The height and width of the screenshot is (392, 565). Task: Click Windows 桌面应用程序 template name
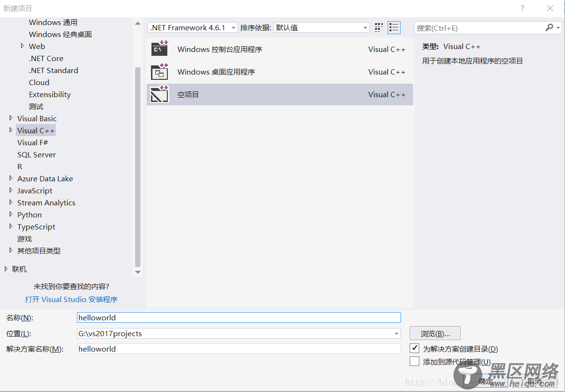click(x=216, y=72)
